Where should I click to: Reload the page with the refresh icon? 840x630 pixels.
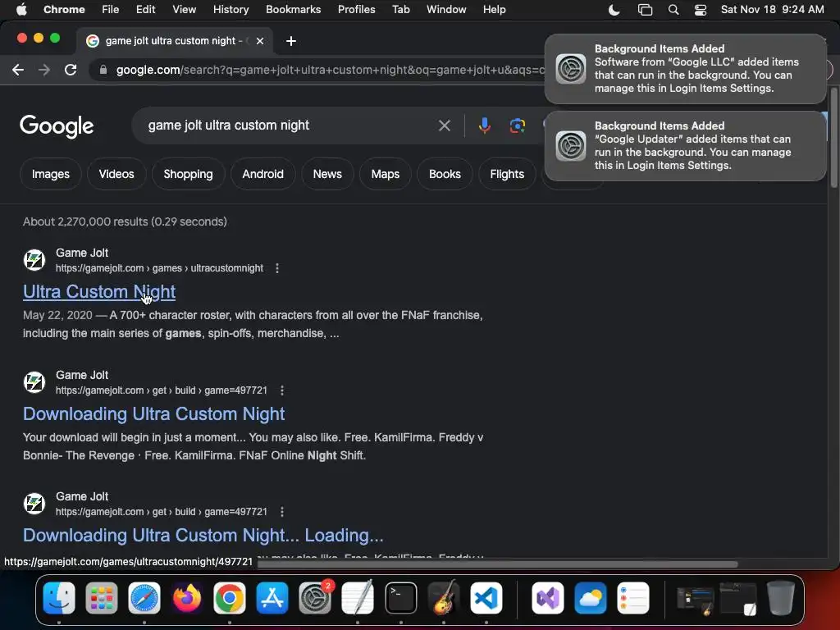(71, 70)
